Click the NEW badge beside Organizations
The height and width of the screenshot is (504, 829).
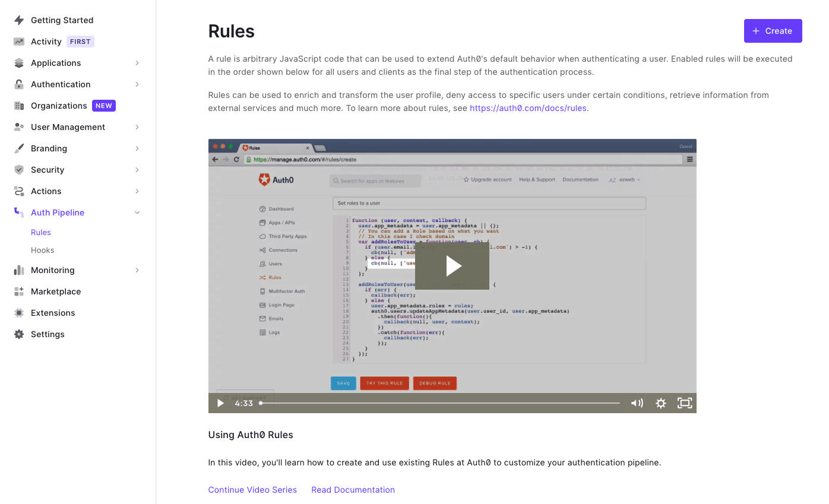(104, 106)
